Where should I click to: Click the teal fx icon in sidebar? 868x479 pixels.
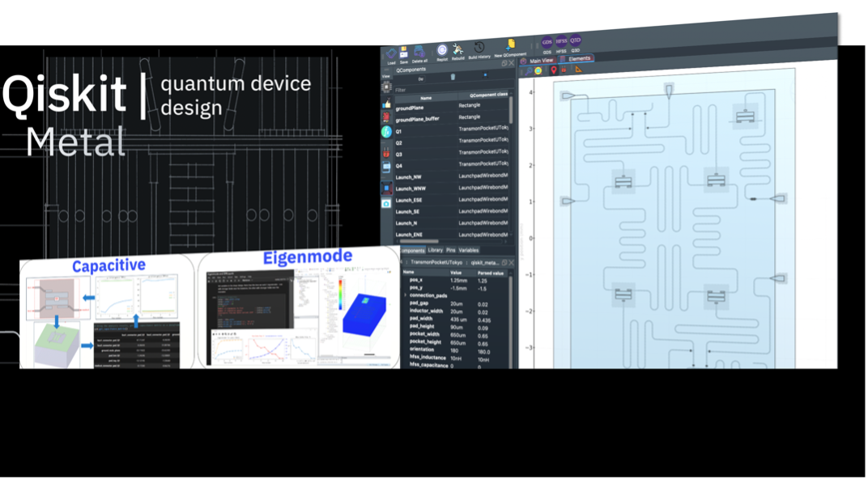pos(386,132)
